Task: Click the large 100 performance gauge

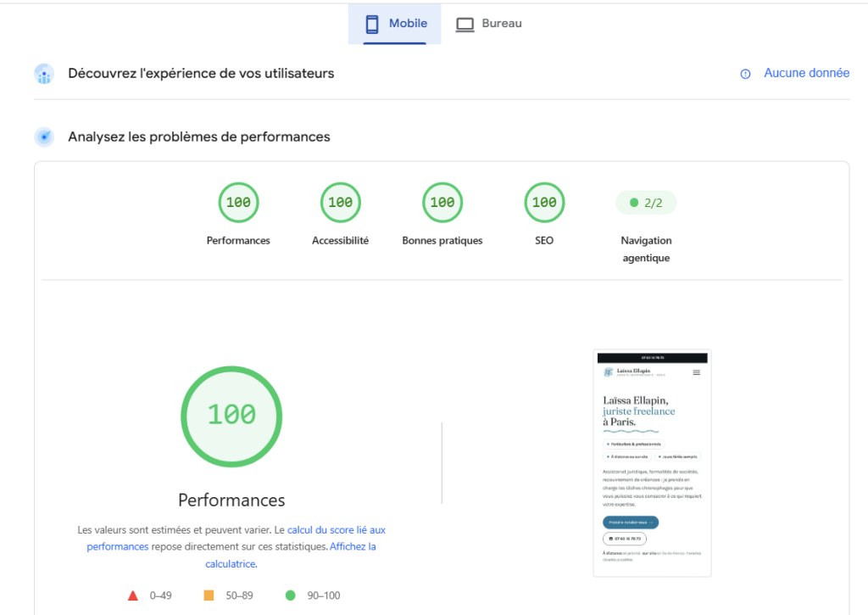Action: tap(231, 417)
